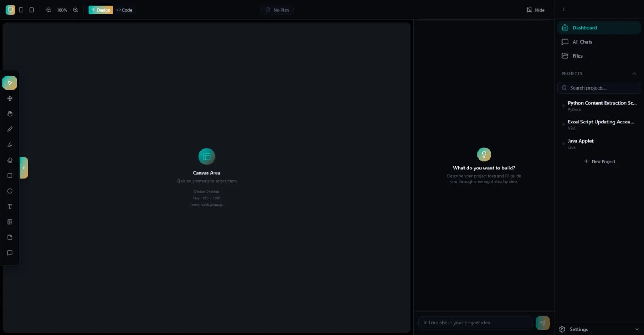Image resolution: width=644 pixels, height=335 pixels.
Task: Send the chat message
Action: pyautogui.click(x=543, y=323)
